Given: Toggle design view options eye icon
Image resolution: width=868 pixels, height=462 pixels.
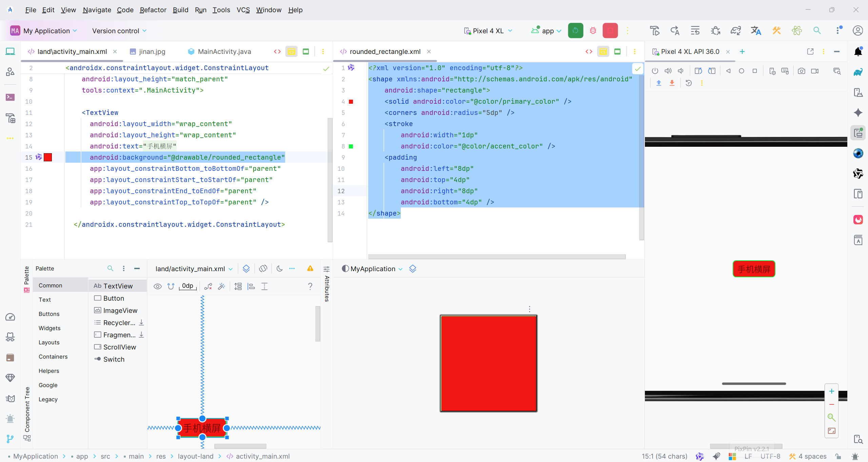Looking at the screenshot, I should (x=157, y=286).
